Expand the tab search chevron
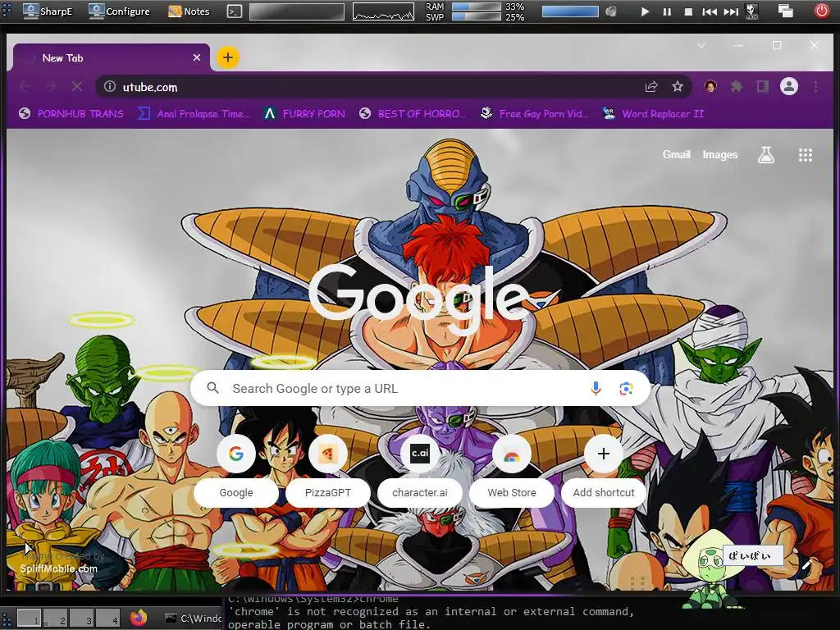The height and width of the screenshot is (630, 840). point(701,46)
